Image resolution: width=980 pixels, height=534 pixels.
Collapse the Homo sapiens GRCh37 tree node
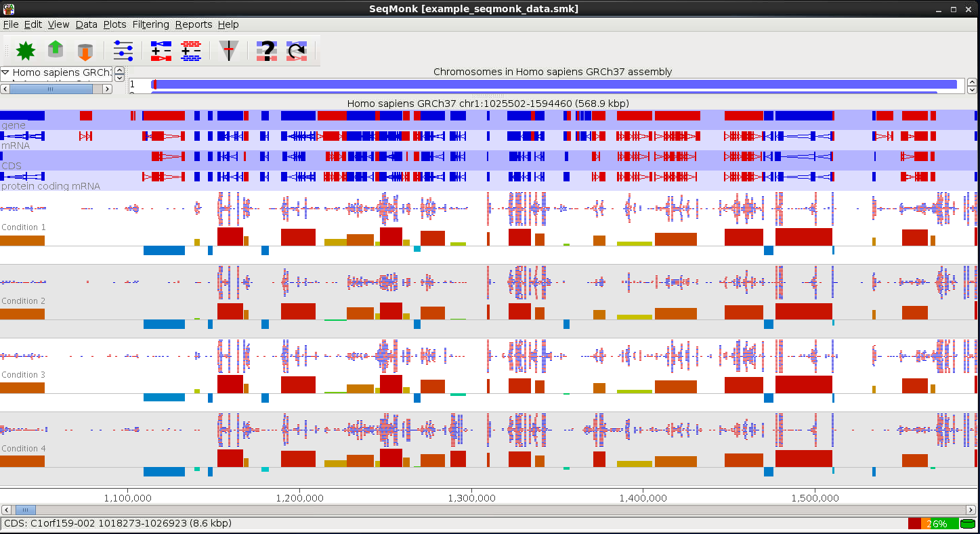point(5,72)
